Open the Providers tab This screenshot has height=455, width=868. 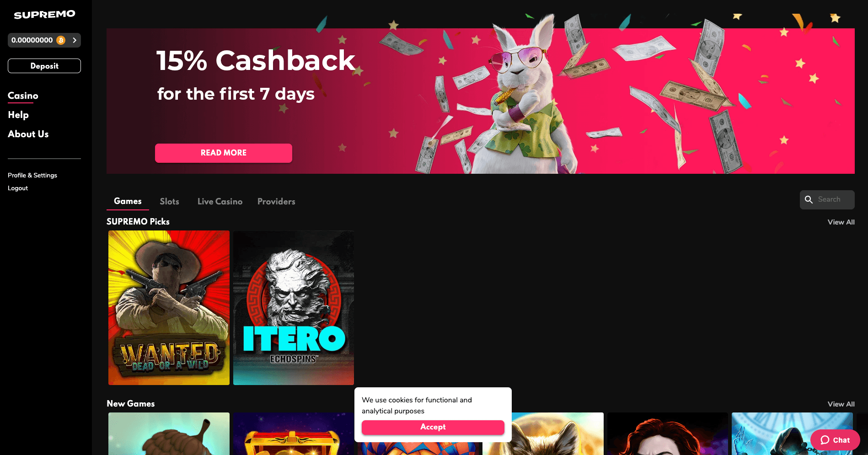(276, 201)
